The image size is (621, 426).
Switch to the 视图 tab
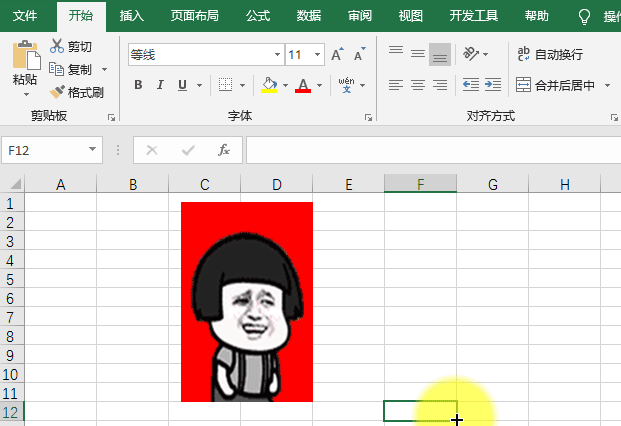point(410,16)
